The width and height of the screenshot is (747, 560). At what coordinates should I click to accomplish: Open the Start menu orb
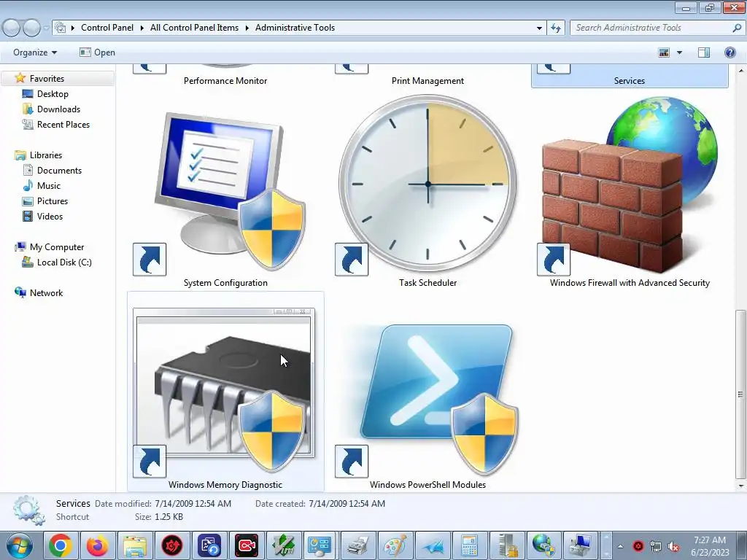(20, 545)
